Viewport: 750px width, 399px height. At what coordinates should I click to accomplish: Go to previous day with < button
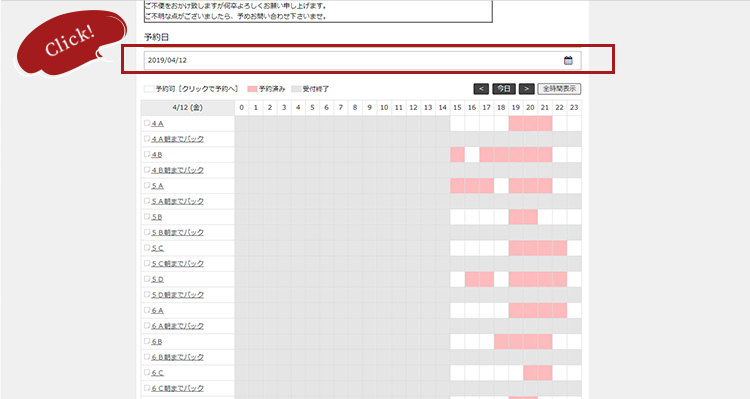pyautogui.click(x=481, y=89)
